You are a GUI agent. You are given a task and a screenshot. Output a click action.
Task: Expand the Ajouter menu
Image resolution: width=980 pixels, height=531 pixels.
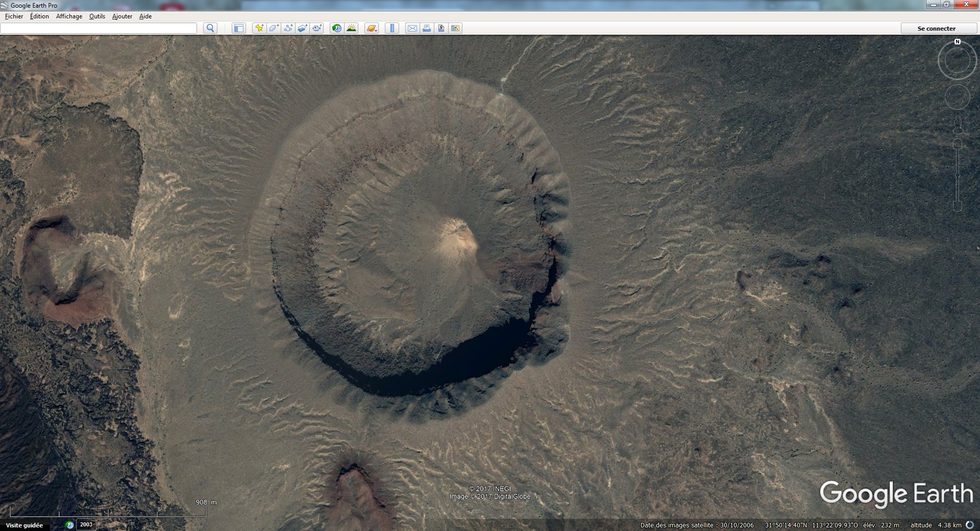(x=122, y=16)
